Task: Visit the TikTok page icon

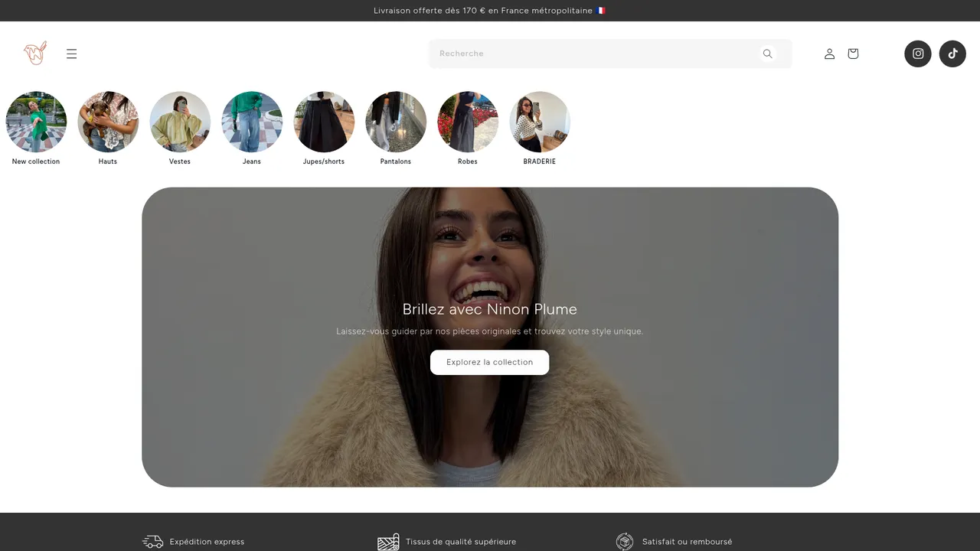Action: click(953, 54)
